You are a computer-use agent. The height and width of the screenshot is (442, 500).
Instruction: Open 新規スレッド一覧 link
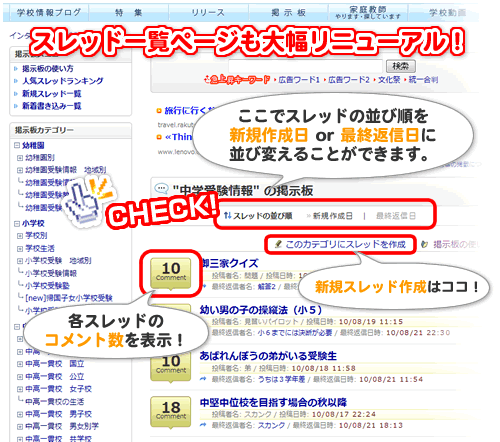click(52, 94)
